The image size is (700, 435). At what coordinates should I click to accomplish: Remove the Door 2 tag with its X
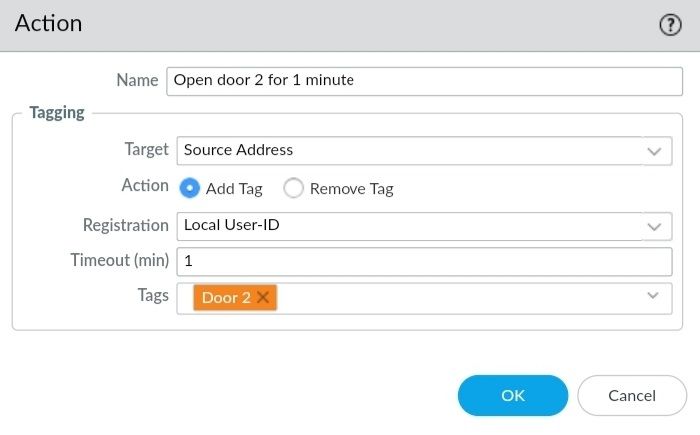coord(263,297)
